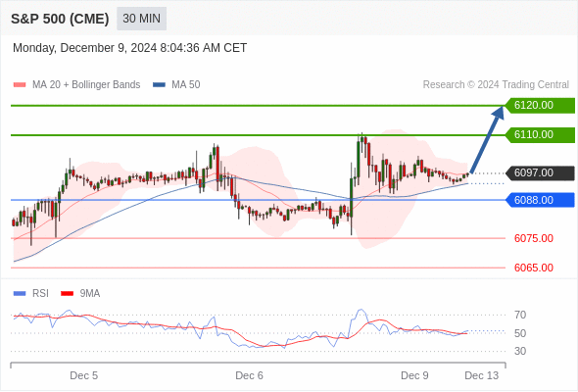Click the Research Trading Central copyright text
Screen dimensions: 578x392
pyautogui.click(x=496, y=85)
